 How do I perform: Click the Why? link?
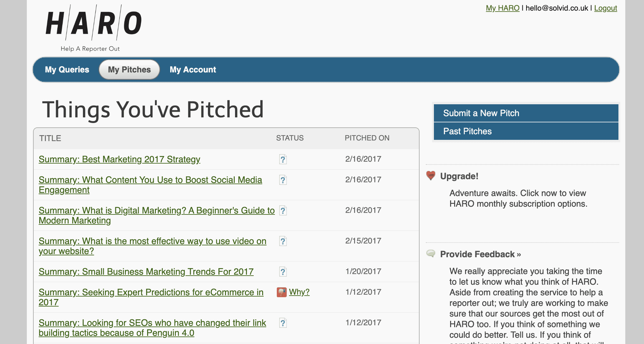pos(299,292)
